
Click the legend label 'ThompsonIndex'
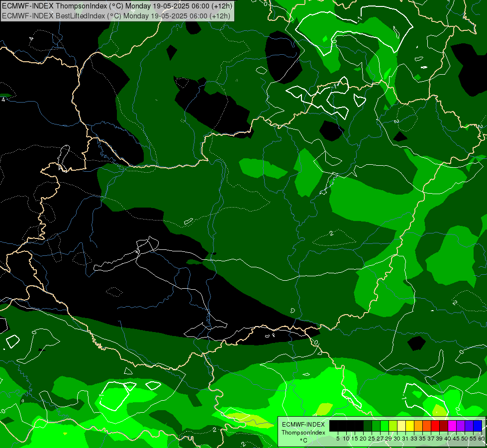pyautogui.click(x=303, y=433)
